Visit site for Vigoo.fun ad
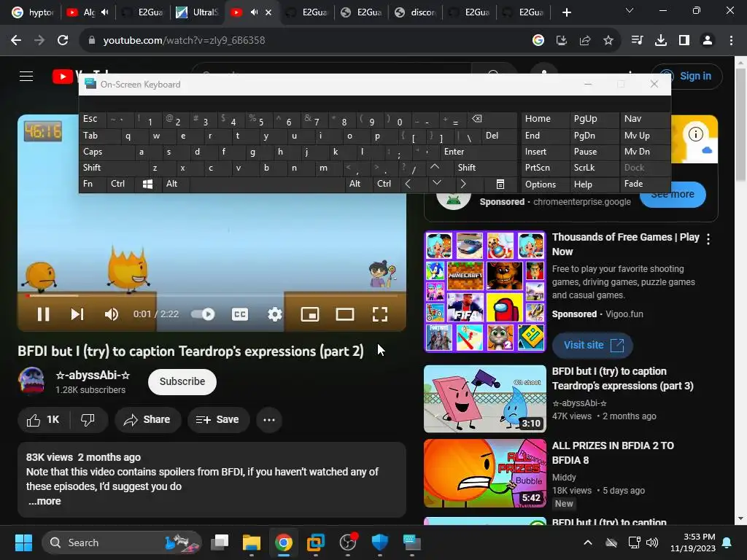The height and width of the screenshot is (560, 747). point(592,345)
